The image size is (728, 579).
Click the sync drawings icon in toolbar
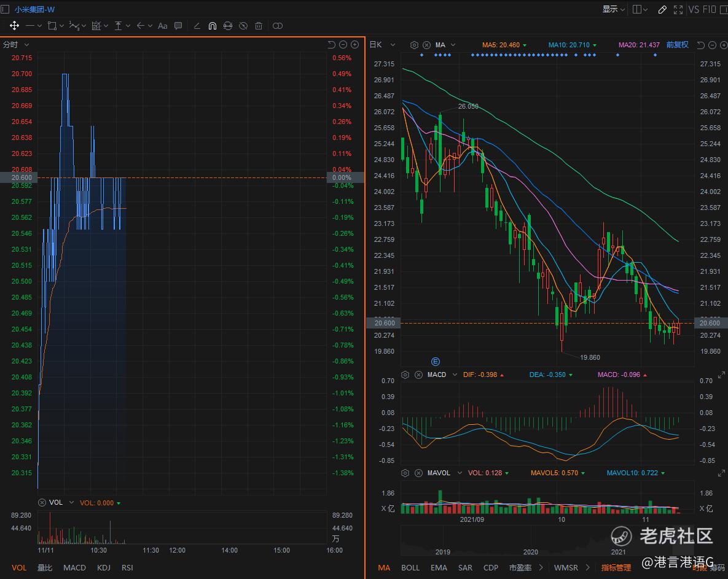coord(227,26)
